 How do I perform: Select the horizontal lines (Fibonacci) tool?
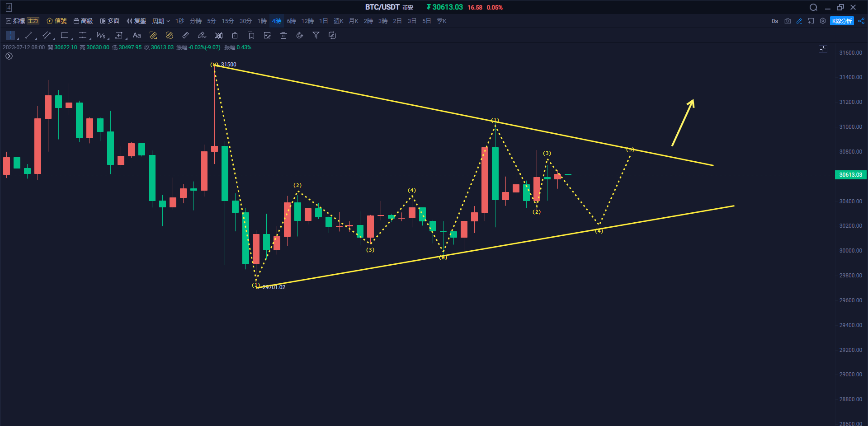pos(83,35)
